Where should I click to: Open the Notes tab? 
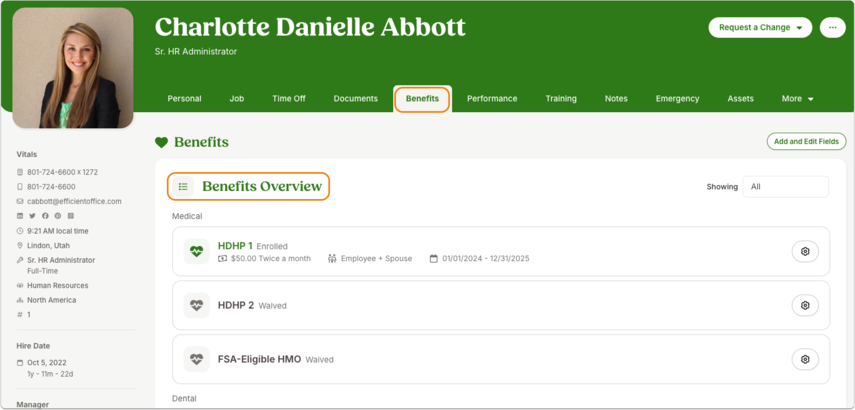pyautogui.click(x=616, y=99)
